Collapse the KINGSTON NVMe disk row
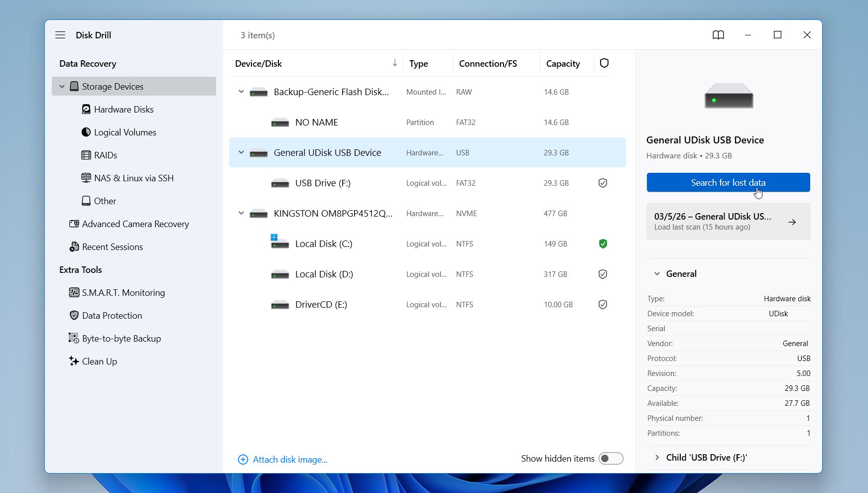 click(241, 214)
